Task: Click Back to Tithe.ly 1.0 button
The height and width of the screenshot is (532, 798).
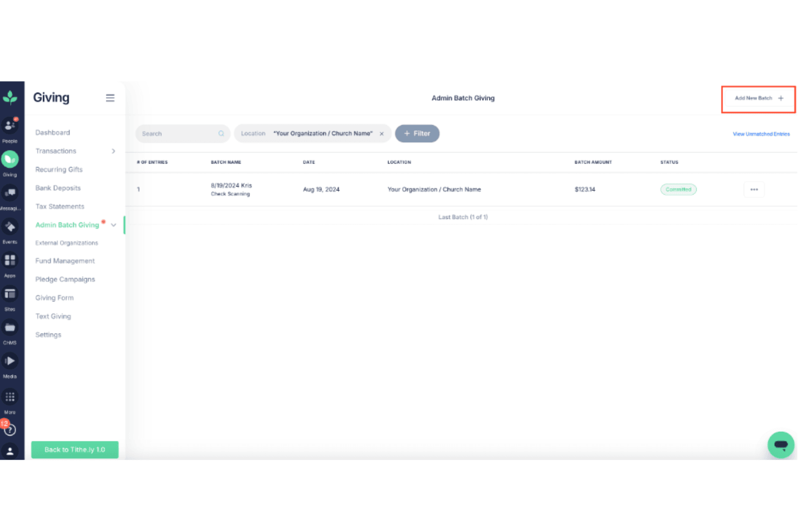Action: coord(75,450)
